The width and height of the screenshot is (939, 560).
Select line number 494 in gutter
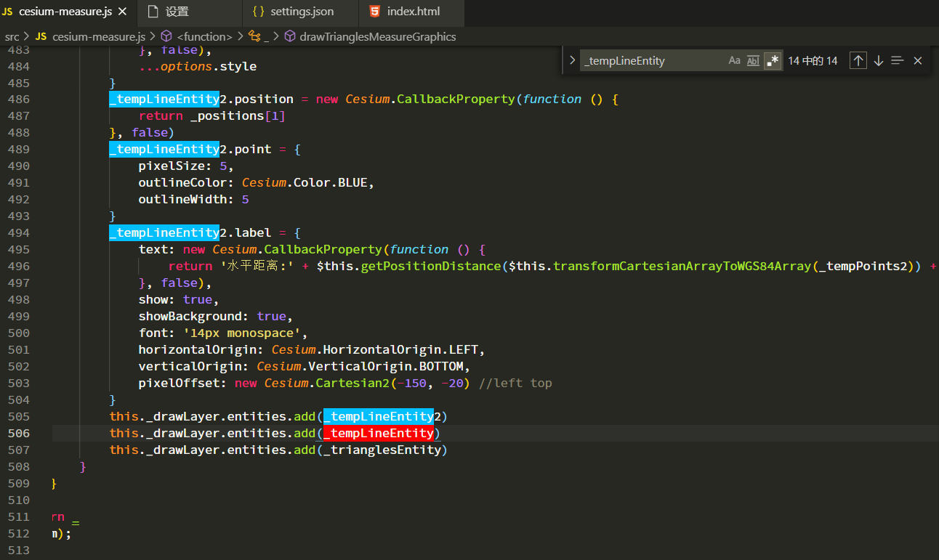(x=19, y=233)
